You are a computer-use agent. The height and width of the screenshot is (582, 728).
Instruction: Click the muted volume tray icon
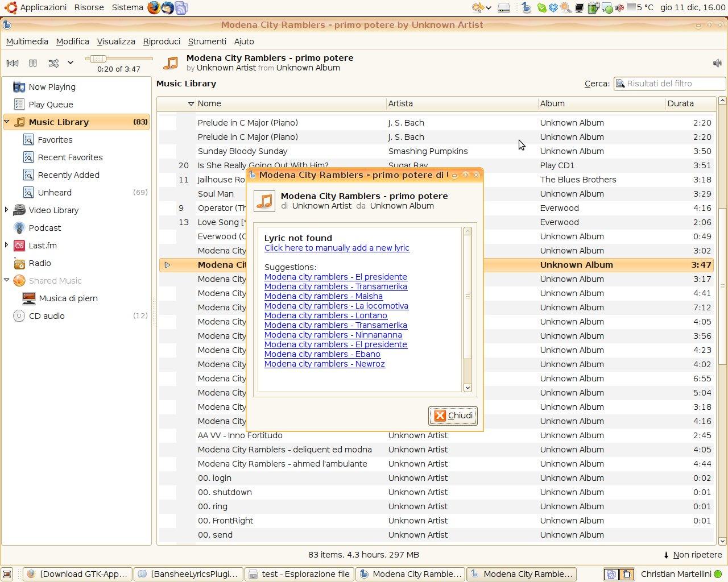(619, 8)
